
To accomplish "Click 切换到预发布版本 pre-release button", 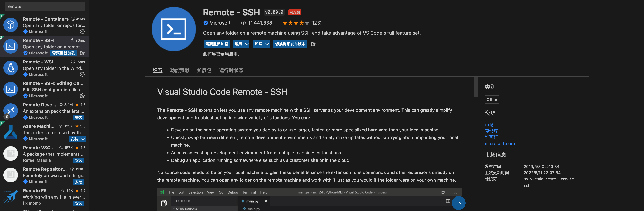I will click(x=290, y=44).
